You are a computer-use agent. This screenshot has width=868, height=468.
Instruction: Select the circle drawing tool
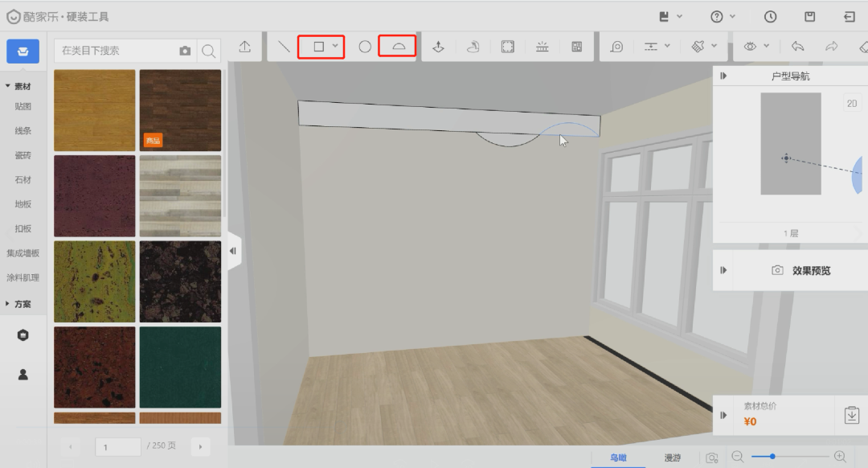[365, 47]
